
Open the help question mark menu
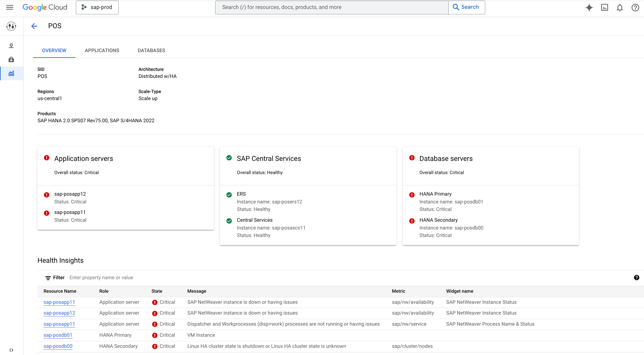pos(635,7)
